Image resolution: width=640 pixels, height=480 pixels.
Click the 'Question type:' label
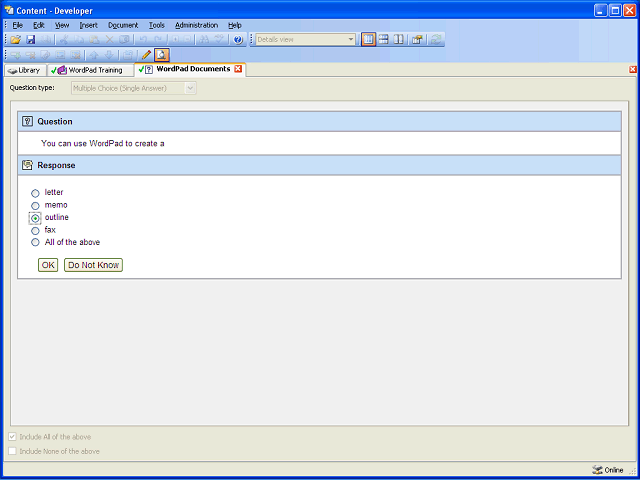click(x=32, y=87)
